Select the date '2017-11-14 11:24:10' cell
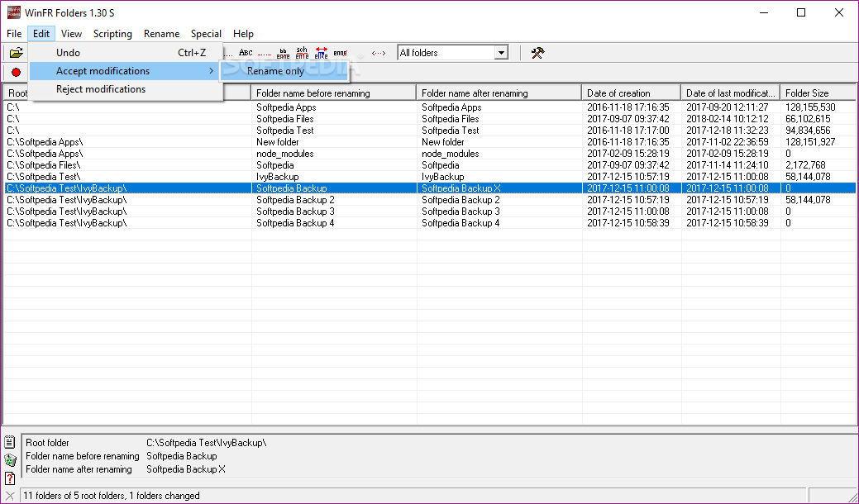The height and width of the screenshot is (504, 859). click(x=727, y=165)
